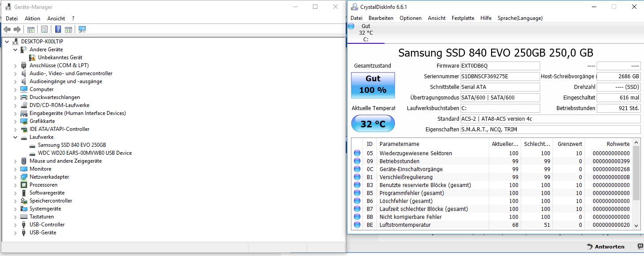Expand Mäuse und andere Zeigegeräte

pos(15,161)
